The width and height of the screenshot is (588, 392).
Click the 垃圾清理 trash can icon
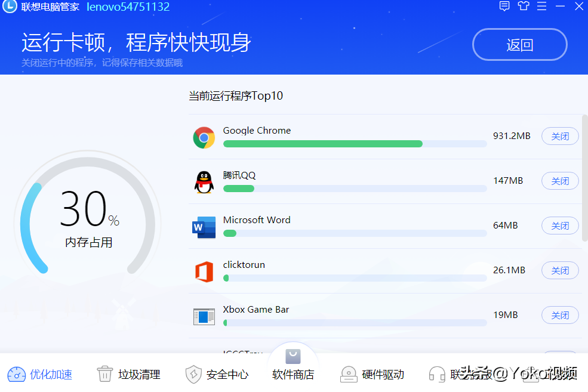click(x=105, y=374)
